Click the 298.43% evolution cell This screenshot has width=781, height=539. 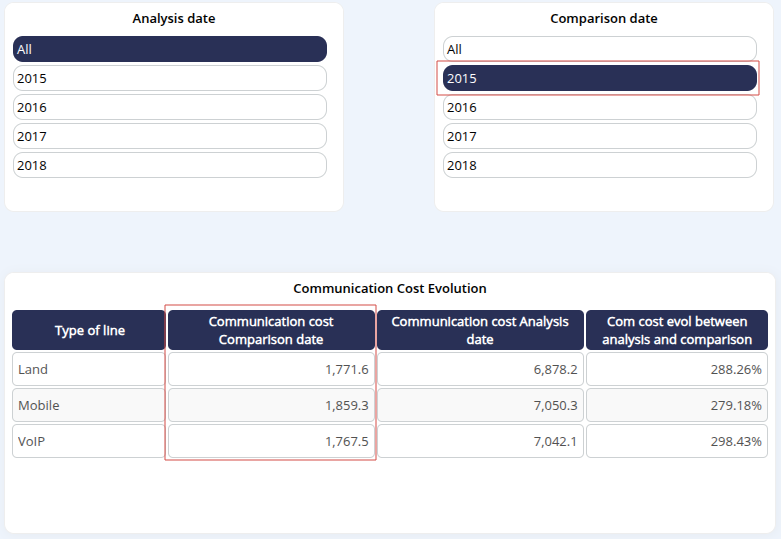coord(677,441)
